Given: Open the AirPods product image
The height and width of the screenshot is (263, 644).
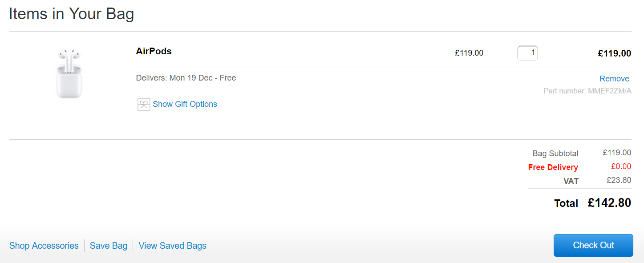Looking at the screenshot, I should 69,73.
